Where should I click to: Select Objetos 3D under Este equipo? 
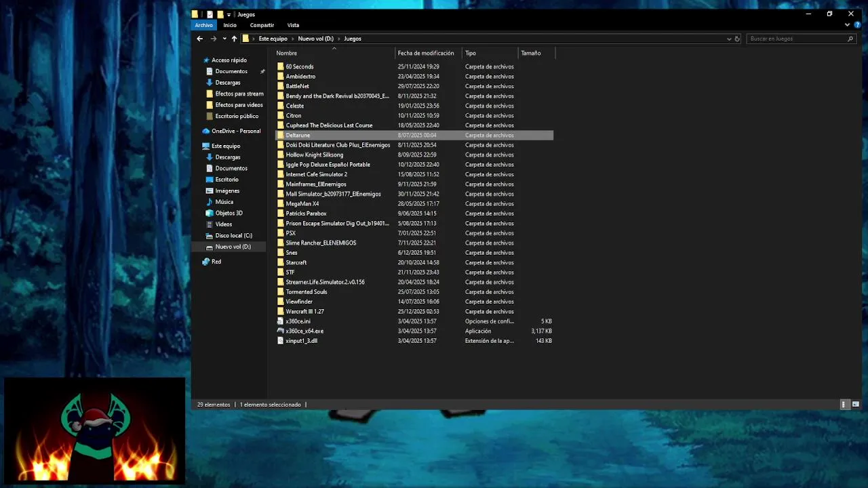229,213
